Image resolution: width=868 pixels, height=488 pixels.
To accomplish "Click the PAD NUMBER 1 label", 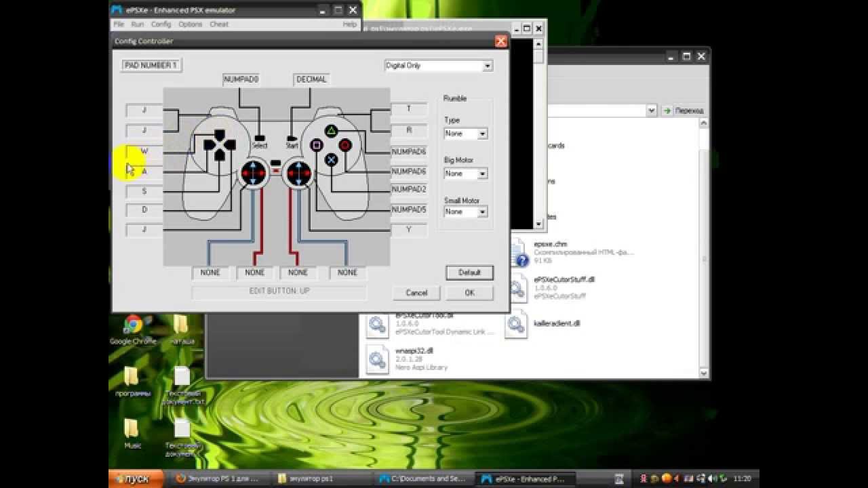I will tap(151, 65).
